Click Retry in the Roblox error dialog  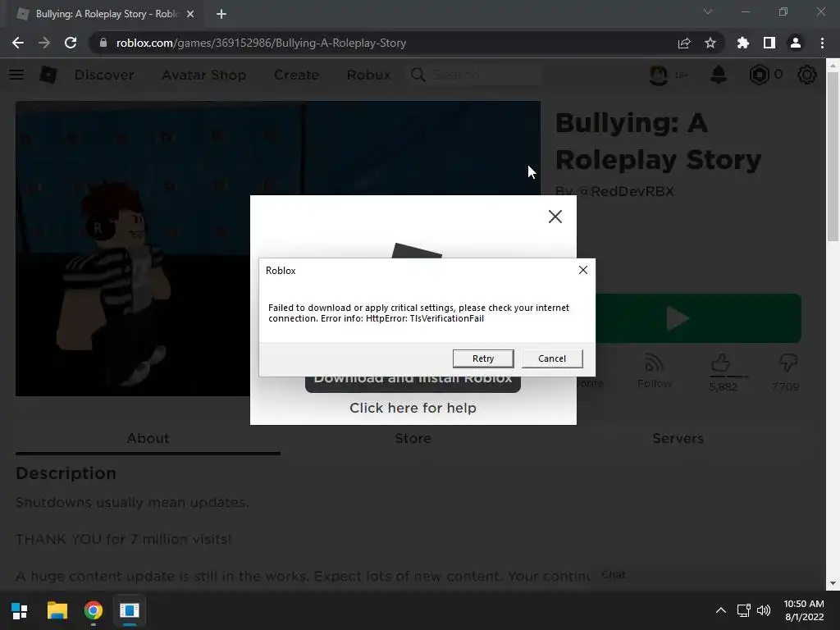pos(482,358)
